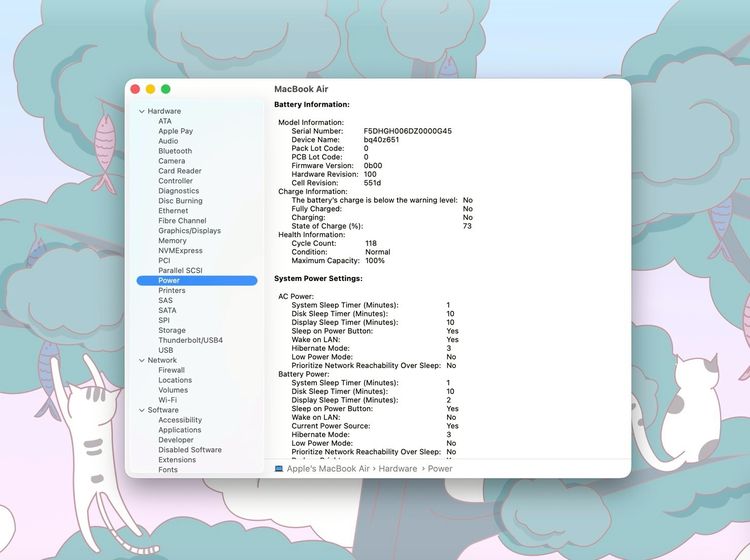Open the Graphics/Displays entry
This screenshot has width=750, height=560.
[x=189, y=231]
